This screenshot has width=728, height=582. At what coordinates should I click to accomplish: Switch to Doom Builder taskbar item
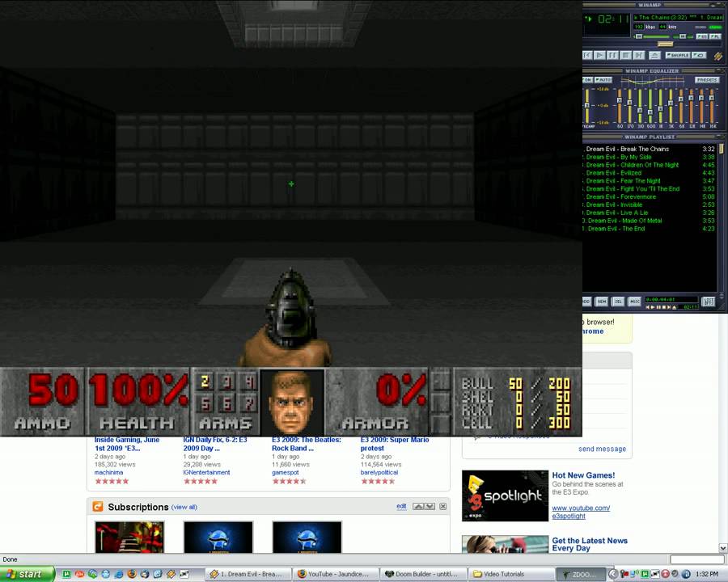coord(422,574)
